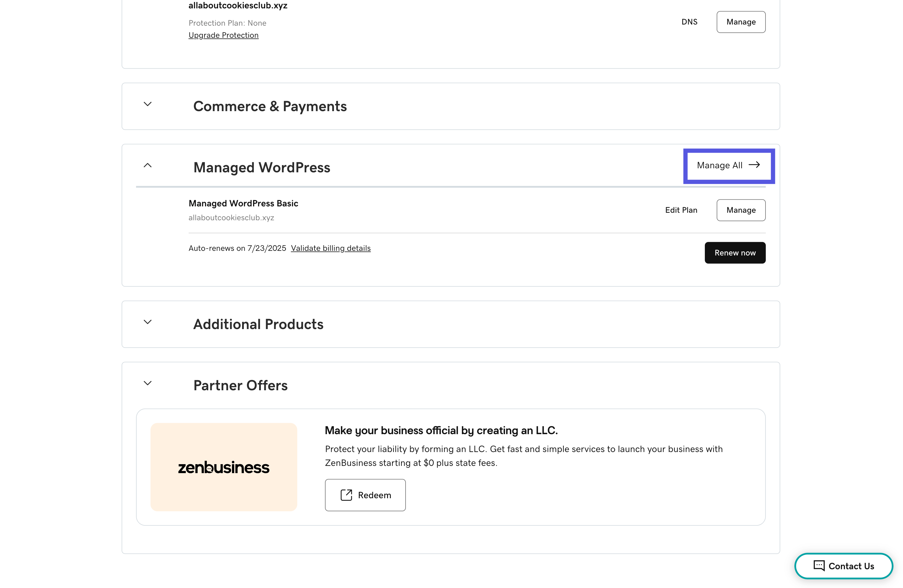Viewport: 903px width, 588px height.
Task: Open Upgrade Protection link
Action: pyautogui.click(x=224, y=35)
